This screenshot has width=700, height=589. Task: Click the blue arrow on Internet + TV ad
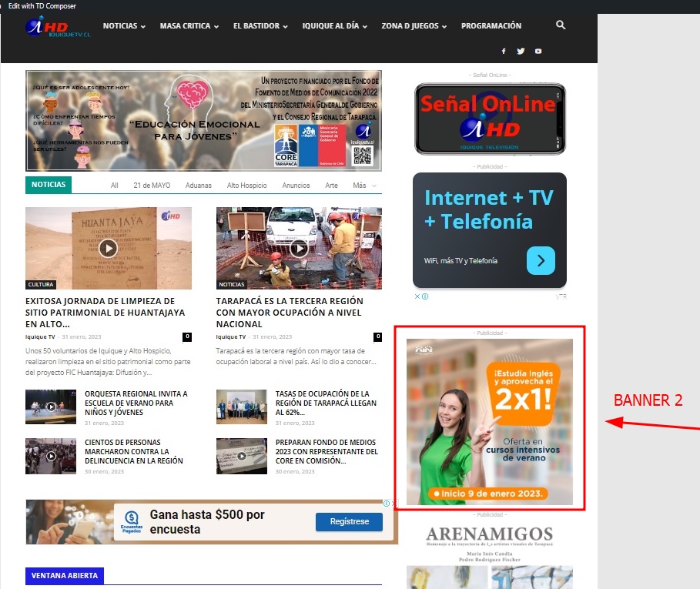tap(541, 261)
